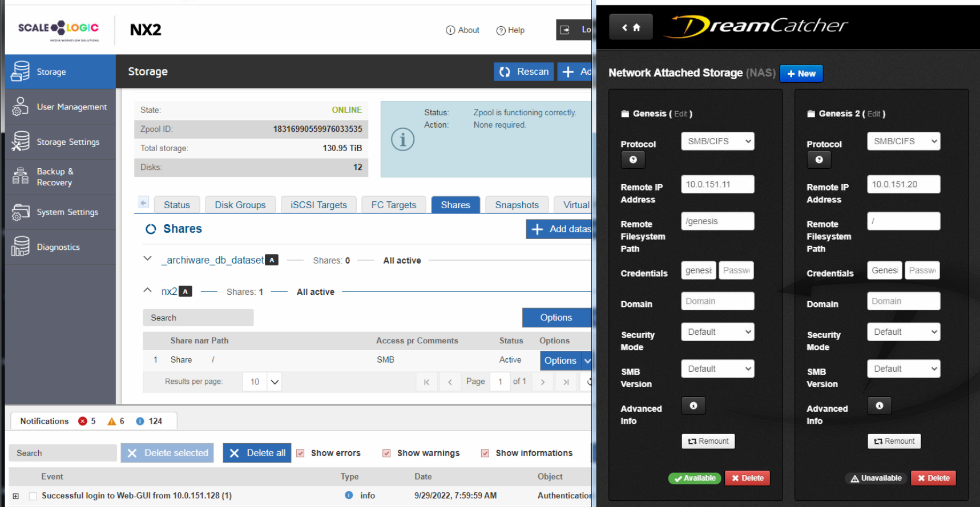The width and height of the screenshot is (980, 507).
Task: Open Backup & Recovery section
Action: click(x=61, y=177)
